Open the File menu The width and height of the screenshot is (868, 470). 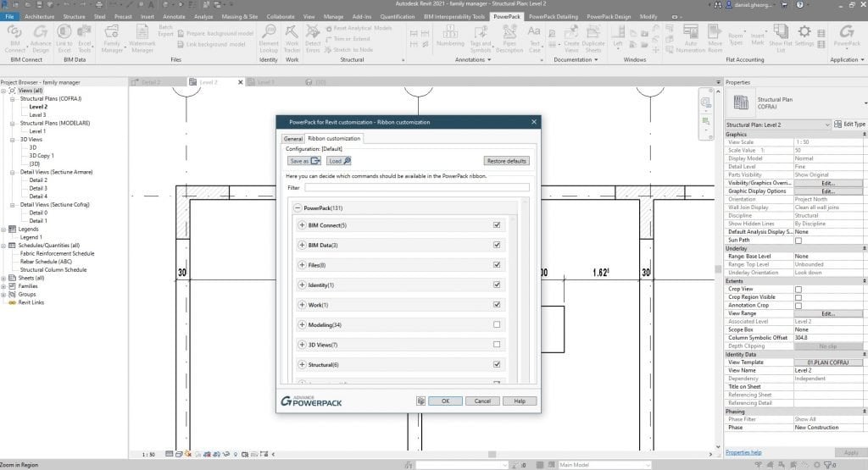pos(10,17)
